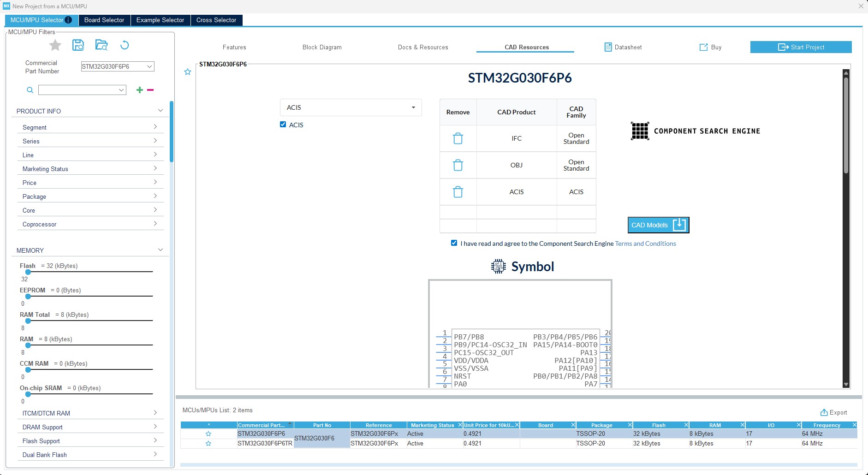Viewport: 868px width, 475px height.
Task: Sort by the Commercial Part column header
Action: [x=265, y=425]
